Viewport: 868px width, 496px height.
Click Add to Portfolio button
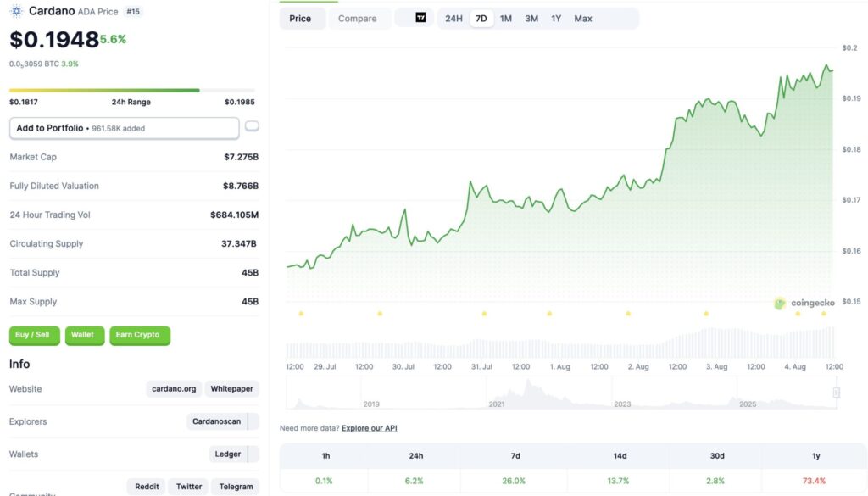125,128
